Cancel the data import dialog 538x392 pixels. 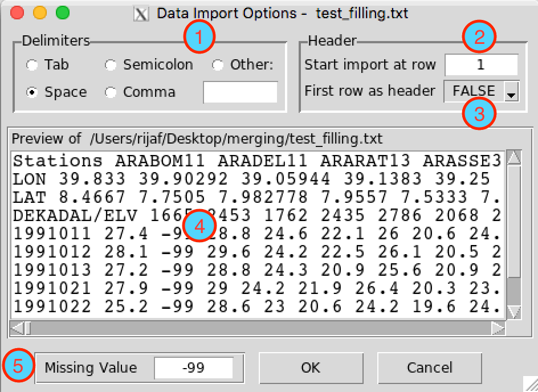click(430, 368)
